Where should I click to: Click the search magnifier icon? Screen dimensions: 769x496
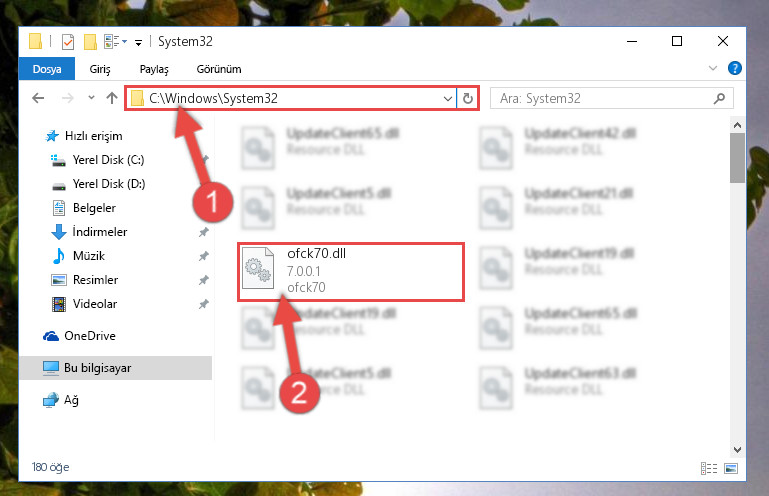[719, 99]
